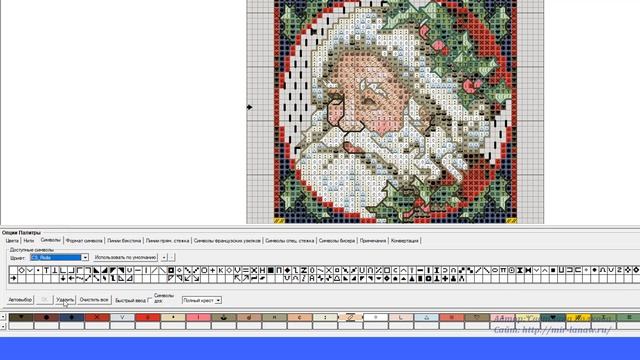The width and height of the screenshot is (640, 360).
Task: Pick the down arrow symbol
Action: (63, 278)
